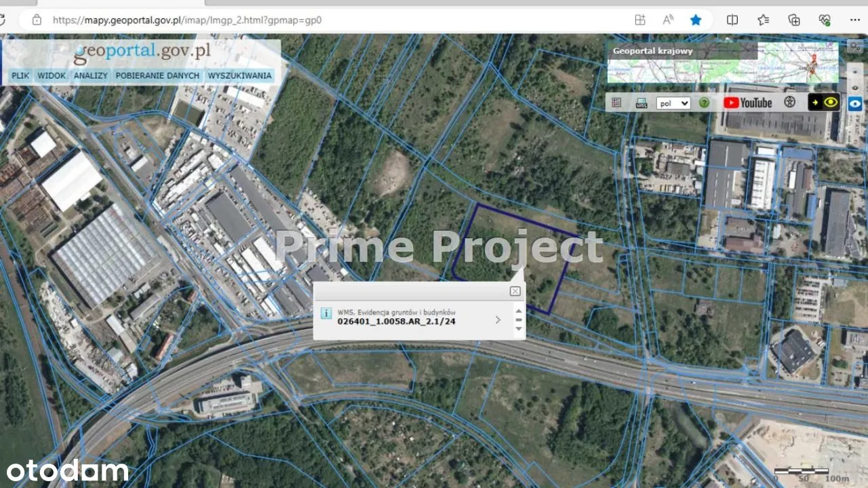Open browser Favorites list icon
868x488 pixels.
tap(763, 20)
